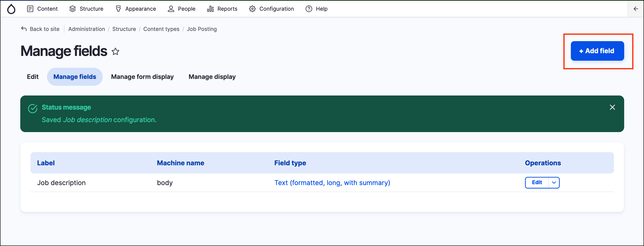Open the Configuration gear icon

pos(252,9)
